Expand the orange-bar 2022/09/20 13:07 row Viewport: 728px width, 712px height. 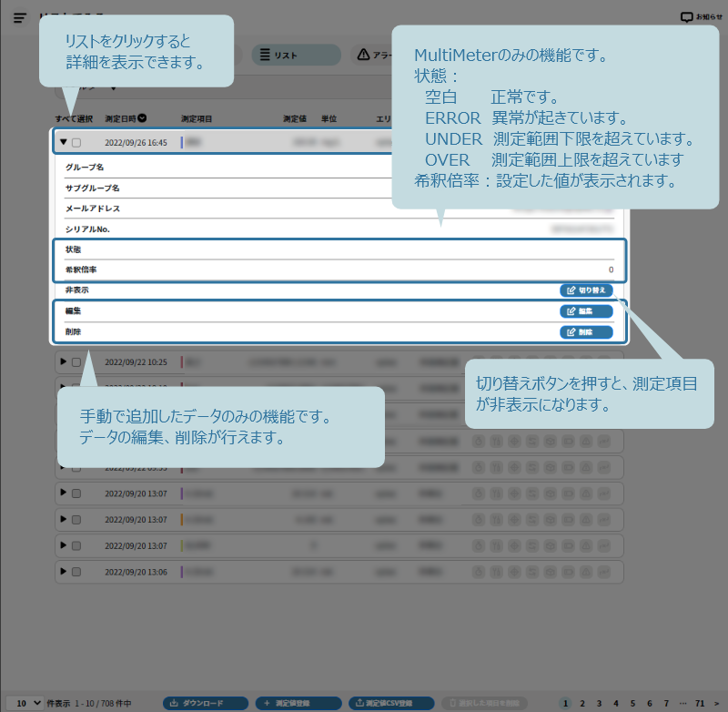64,519
